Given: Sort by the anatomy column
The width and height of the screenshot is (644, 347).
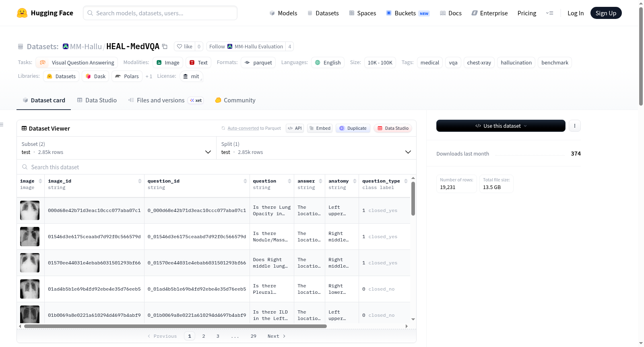Looking at the screenshot, I should 355,181.
